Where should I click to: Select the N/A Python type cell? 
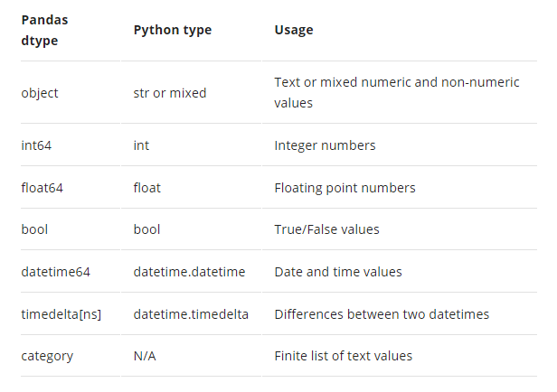tap(145, 356)
